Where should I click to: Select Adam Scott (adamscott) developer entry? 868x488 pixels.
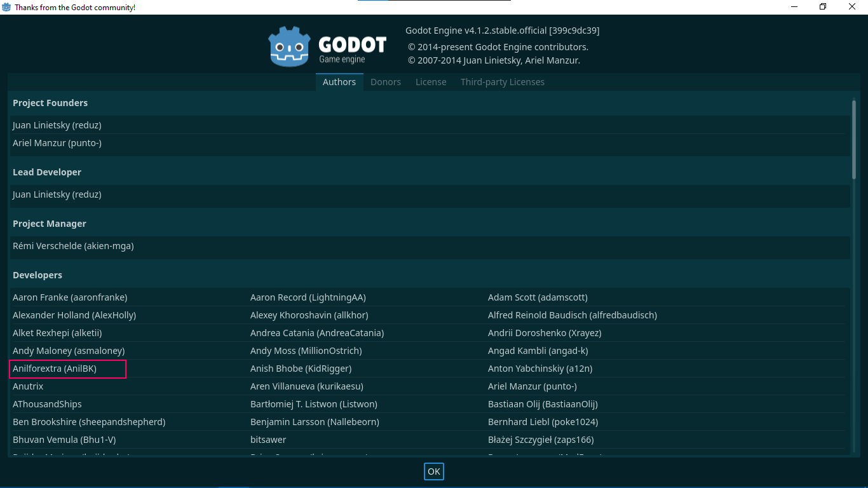click(538, 297)
